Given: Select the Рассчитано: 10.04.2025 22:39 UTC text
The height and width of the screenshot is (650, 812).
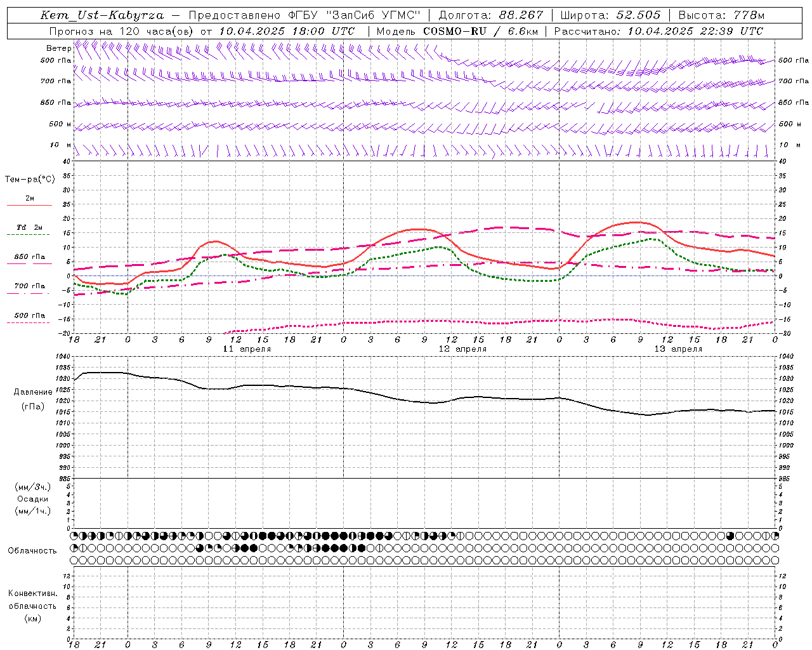Looking at the screenshot, I should pos(658,31).
